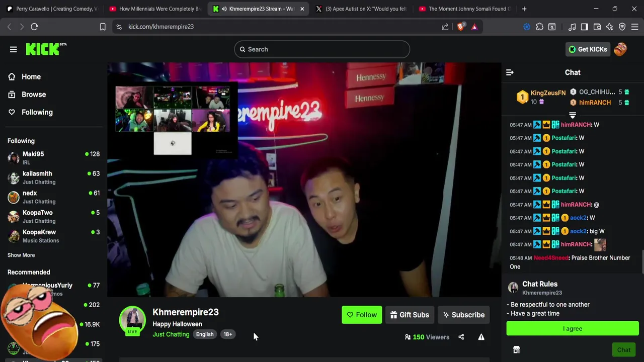Click Need4Sneed username in chat

[x=551, y=258]
